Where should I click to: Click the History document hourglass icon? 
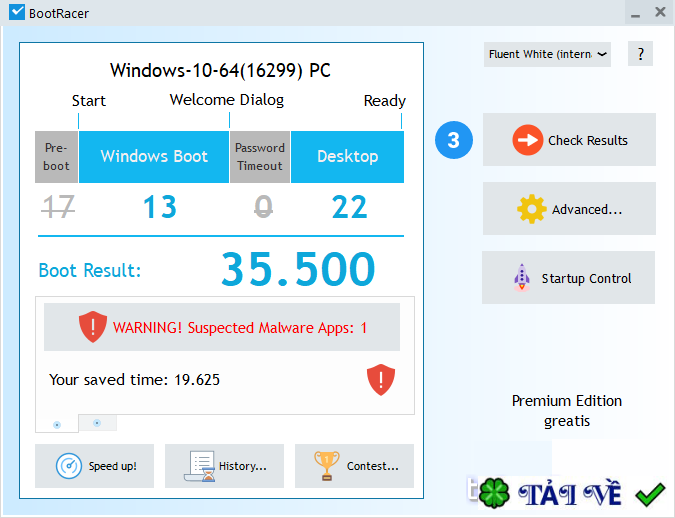(x=200, y=466)
